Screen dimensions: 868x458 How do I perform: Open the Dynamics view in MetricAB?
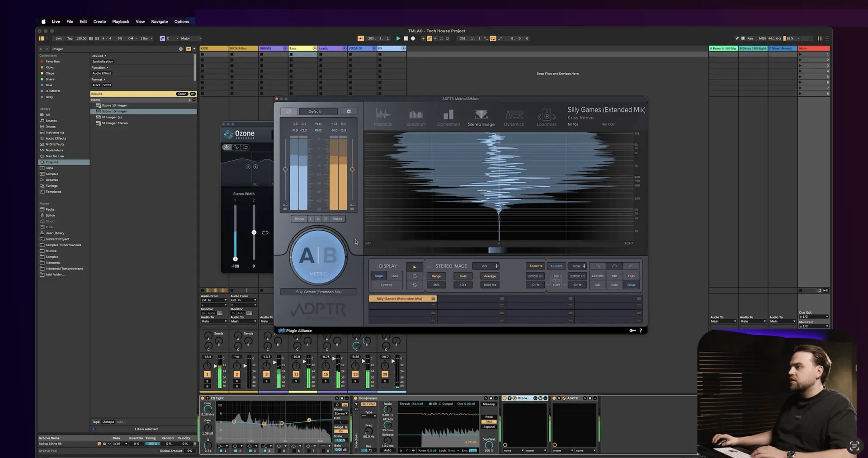[514, 118]
